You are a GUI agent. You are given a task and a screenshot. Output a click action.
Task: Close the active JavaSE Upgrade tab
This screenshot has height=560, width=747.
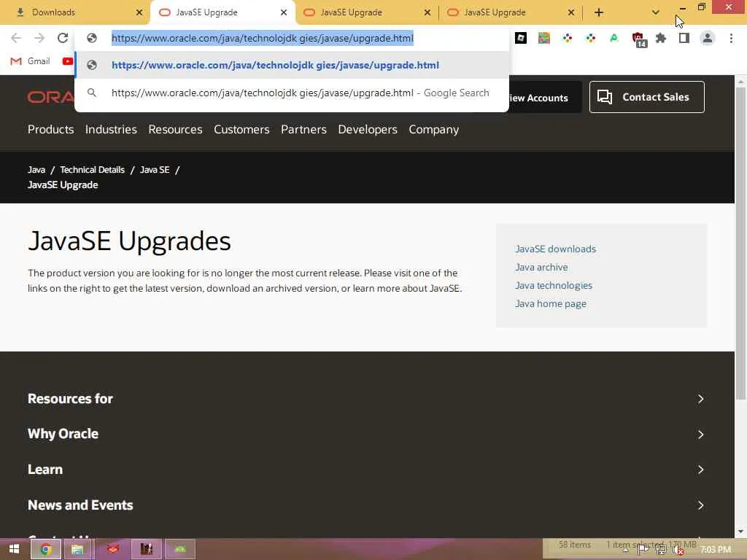coord(284,12)
